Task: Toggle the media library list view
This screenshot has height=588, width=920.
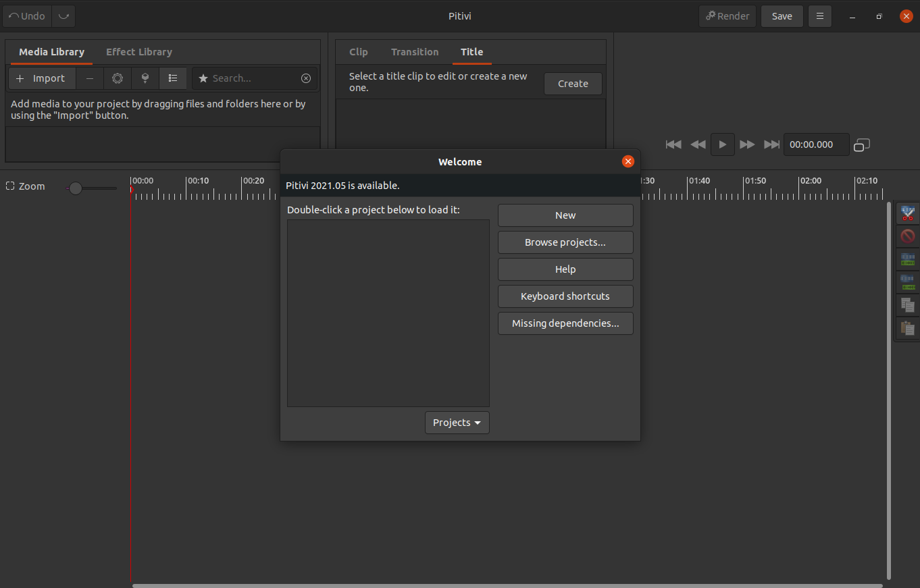Action: (x=173, y=78)
